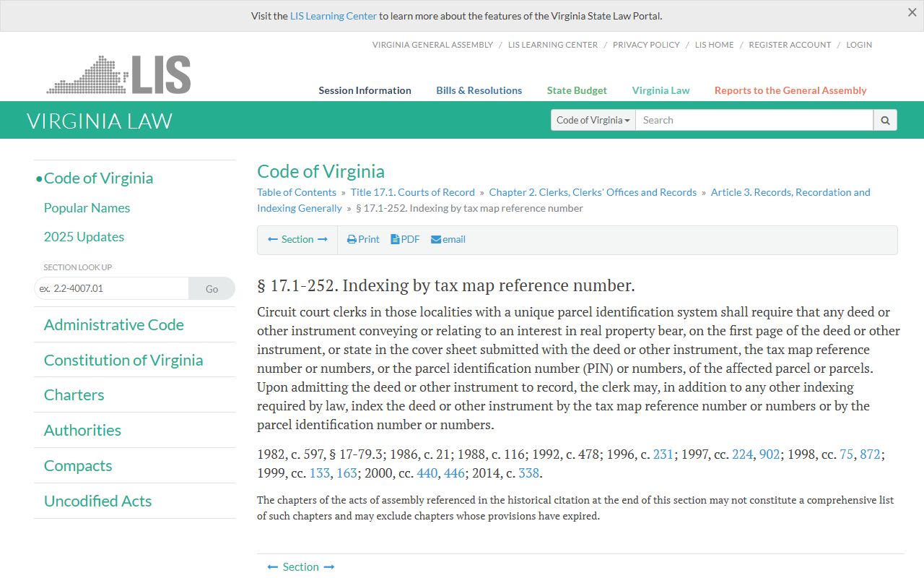Open Session Information menu
The image size is (924, 578).
[x=365, y=90]
